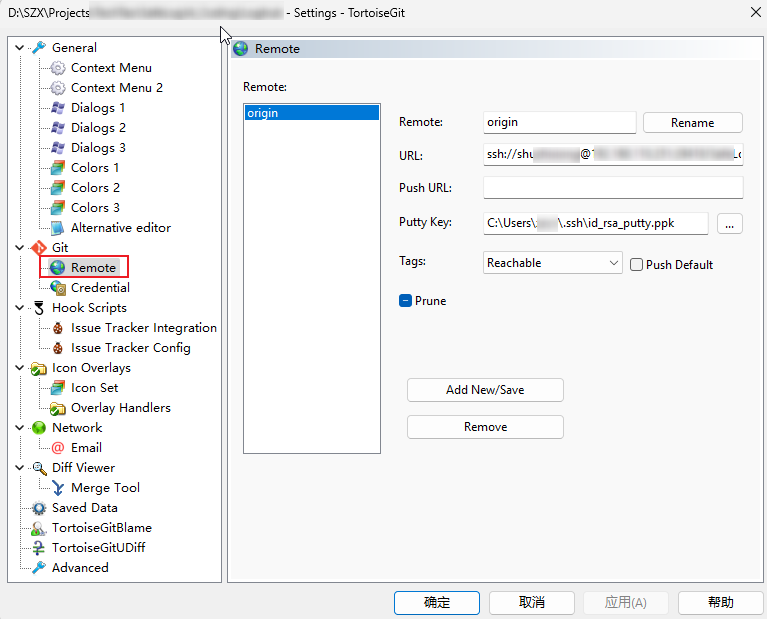Click the Credential globe-lock icon

(58, 288)
